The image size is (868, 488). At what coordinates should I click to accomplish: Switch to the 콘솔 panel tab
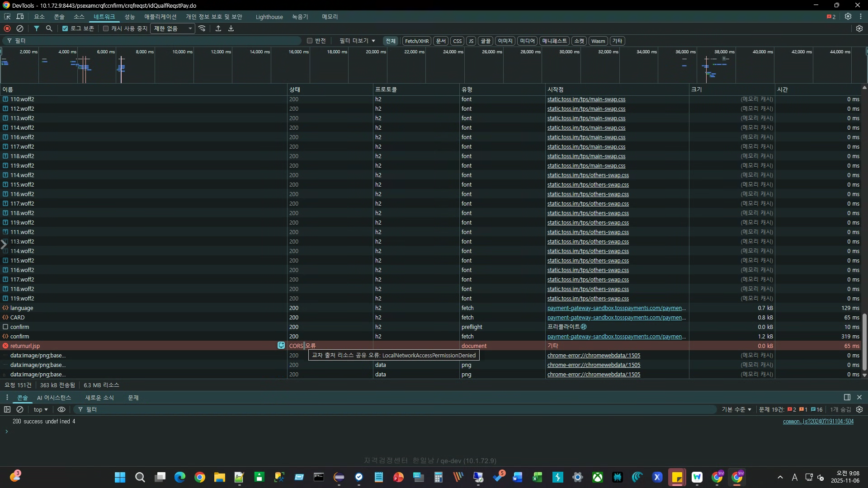[59, 17]
